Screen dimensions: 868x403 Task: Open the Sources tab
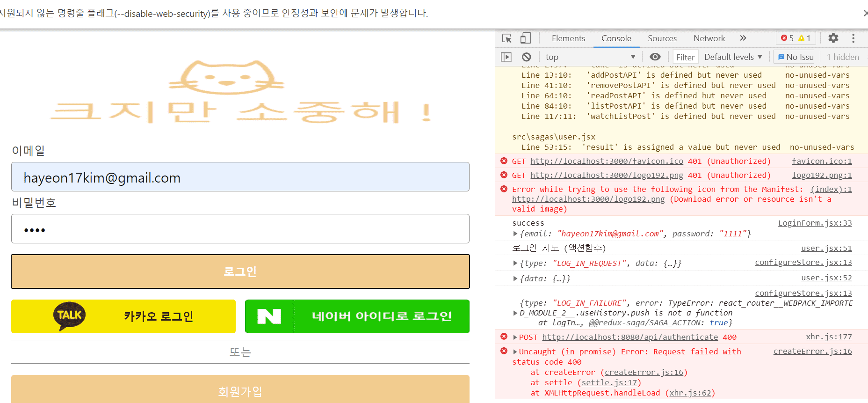click(x=662, y=38)
